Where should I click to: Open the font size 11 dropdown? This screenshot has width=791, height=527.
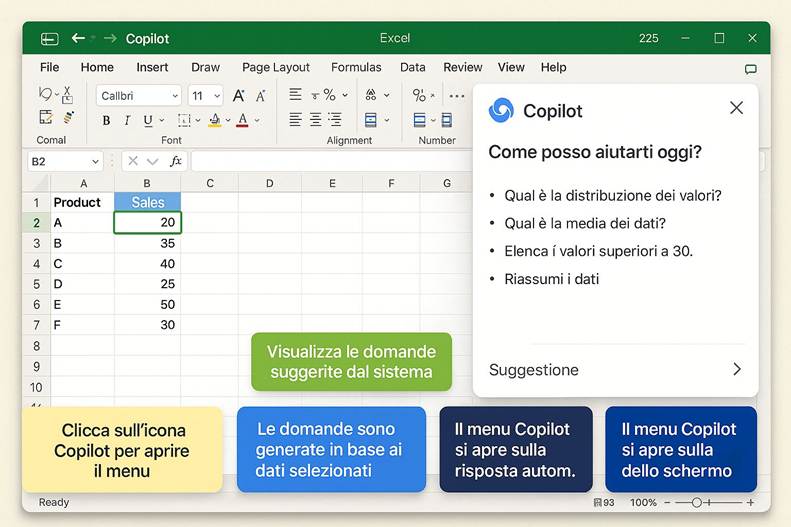point(217,96)
